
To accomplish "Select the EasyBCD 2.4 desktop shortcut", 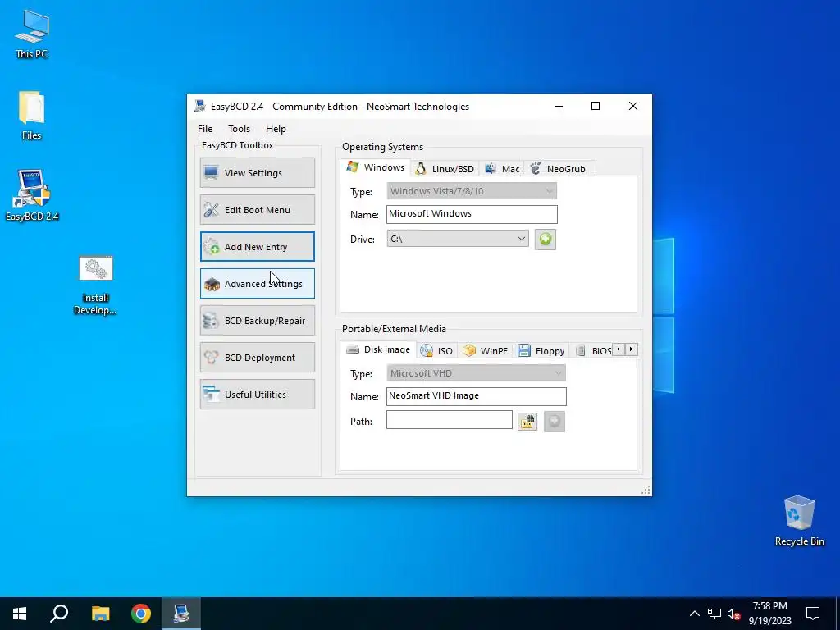I will (32, 195).
